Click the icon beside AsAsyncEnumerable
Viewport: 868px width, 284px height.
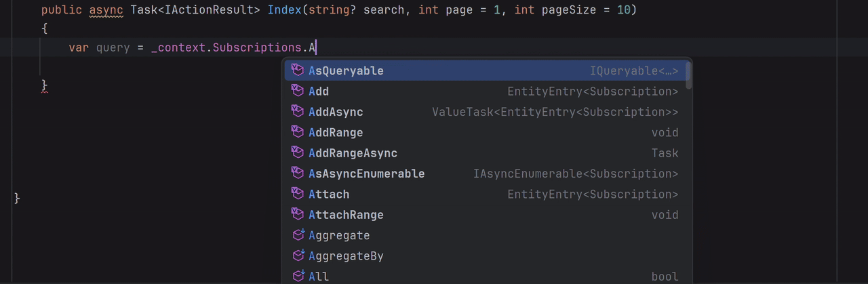point(297,174)
